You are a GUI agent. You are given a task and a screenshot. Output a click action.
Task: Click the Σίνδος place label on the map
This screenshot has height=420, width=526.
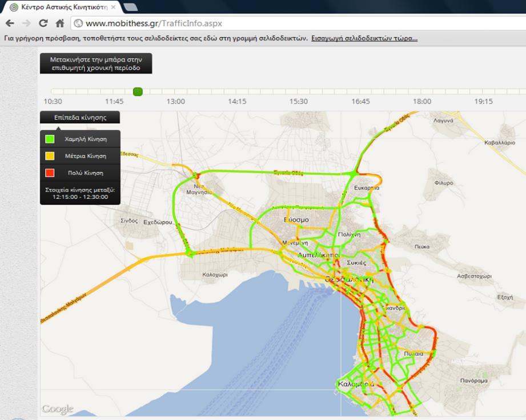point(129,221)
